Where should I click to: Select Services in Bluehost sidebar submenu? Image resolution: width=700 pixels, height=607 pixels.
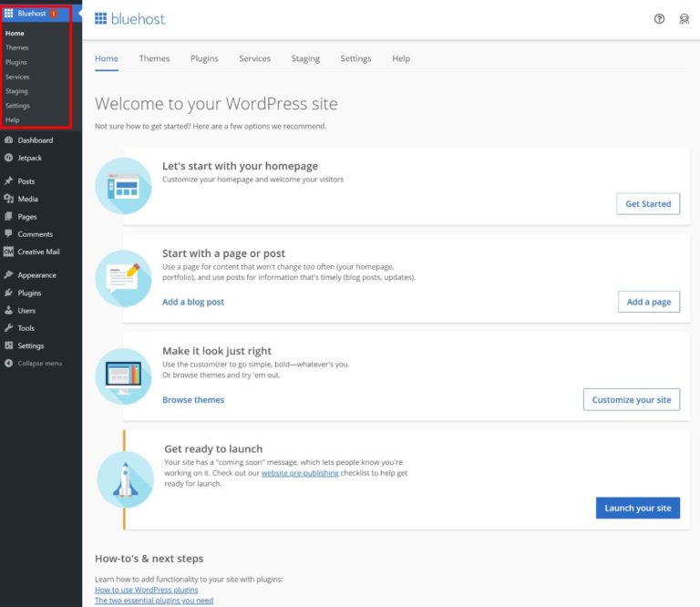tap(17, 77)
